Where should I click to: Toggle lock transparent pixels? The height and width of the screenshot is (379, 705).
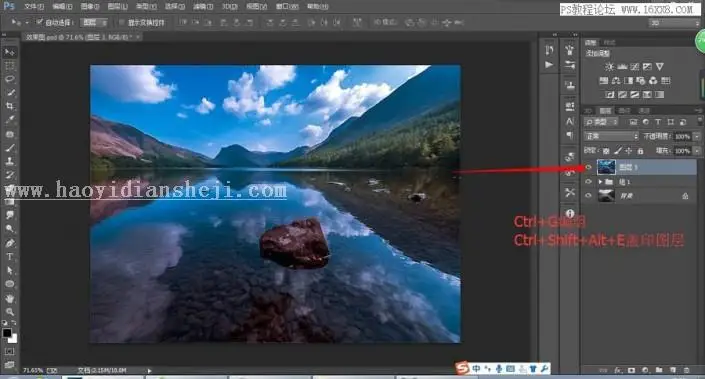point(606,151)
